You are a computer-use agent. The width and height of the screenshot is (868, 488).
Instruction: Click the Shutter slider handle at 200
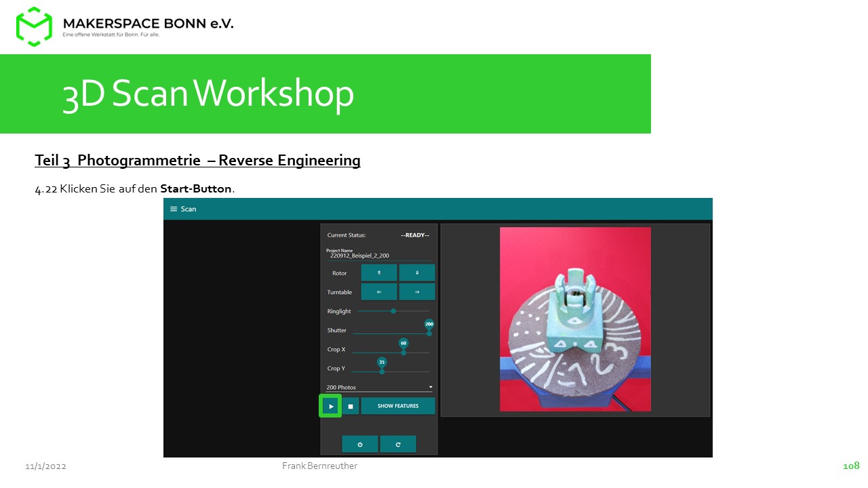[x=429, y=333]
